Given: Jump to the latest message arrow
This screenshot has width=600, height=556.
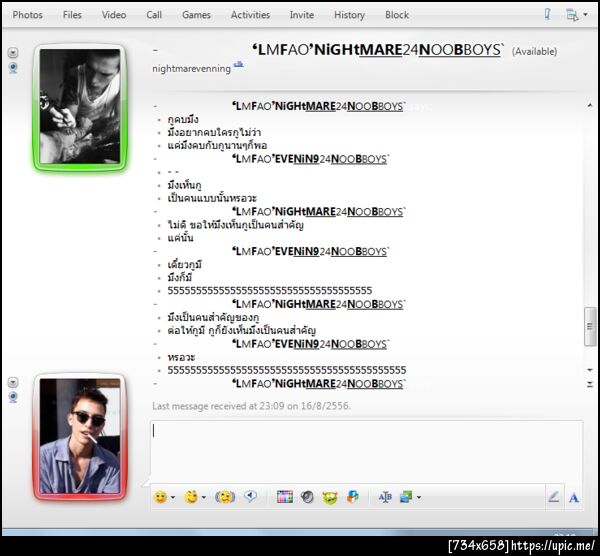Looking at the screenshot, I should (590, 385).
